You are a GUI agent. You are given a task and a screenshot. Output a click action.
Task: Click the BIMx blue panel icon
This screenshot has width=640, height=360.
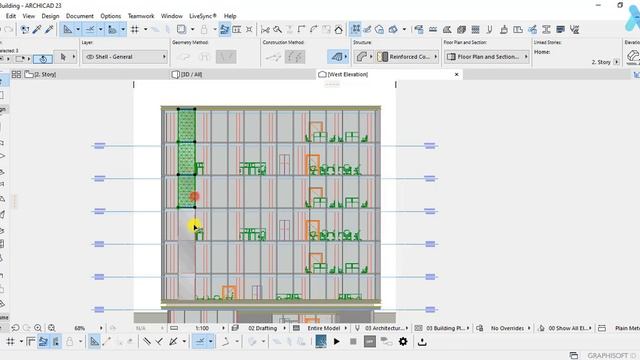click(x=321, y=342)
